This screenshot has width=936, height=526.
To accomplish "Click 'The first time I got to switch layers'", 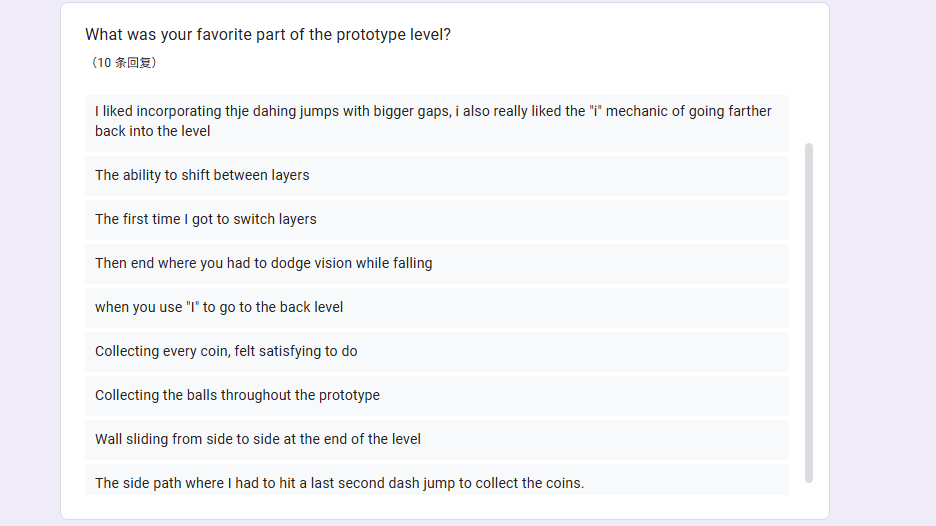I will [206, 219].
